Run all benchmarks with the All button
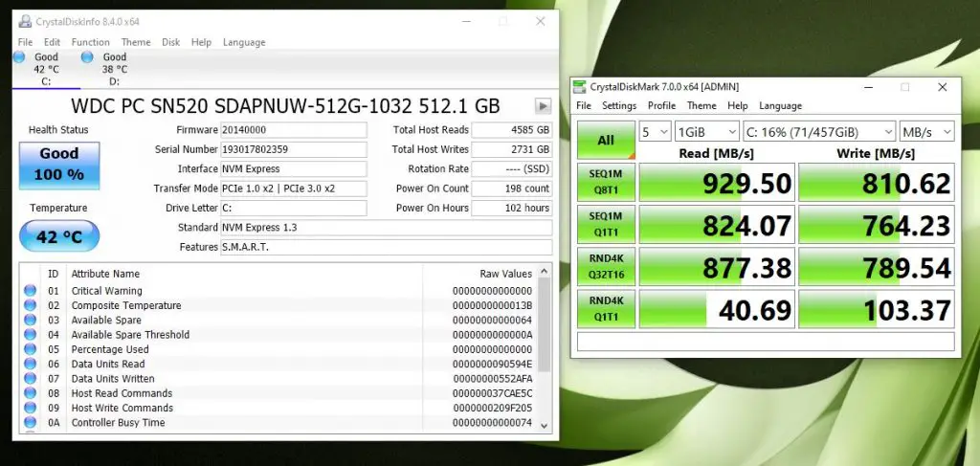The image size is (980, 466). tap(606, 140)
